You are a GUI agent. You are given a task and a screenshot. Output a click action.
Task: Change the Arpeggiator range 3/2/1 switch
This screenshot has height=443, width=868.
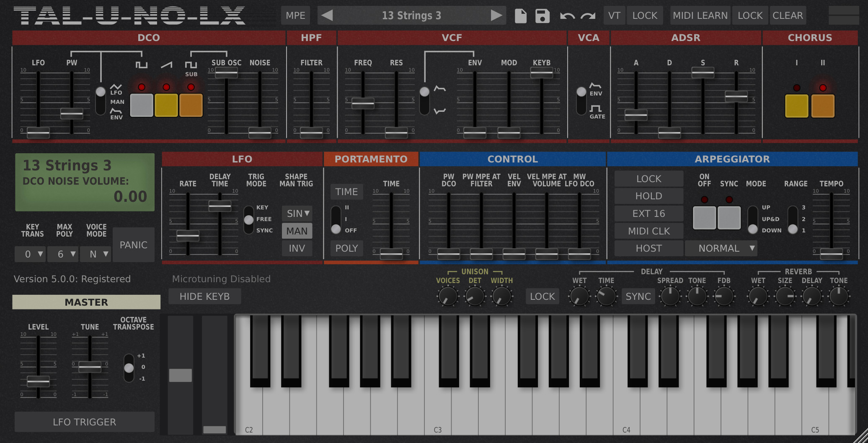[x=793, y=219]
